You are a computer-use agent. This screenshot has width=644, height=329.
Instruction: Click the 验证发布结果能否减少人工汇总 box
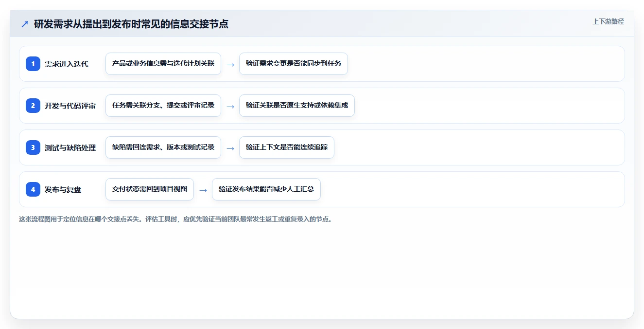click(x=266, y=189)
